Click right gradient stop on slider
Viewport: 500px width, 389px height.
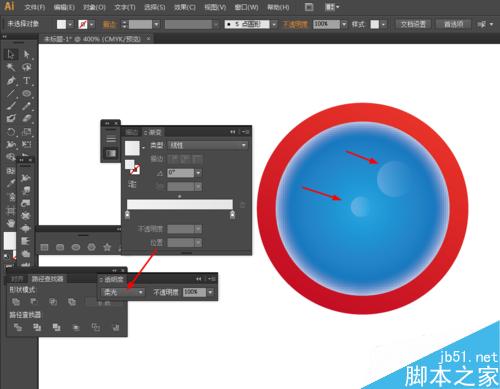(232, 215)
